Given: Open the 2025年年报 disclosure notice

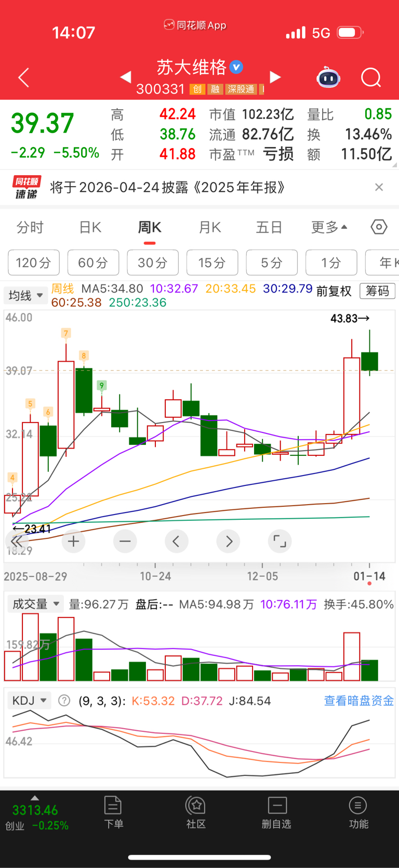Looking at the screenshot, I should click(167, 187).
